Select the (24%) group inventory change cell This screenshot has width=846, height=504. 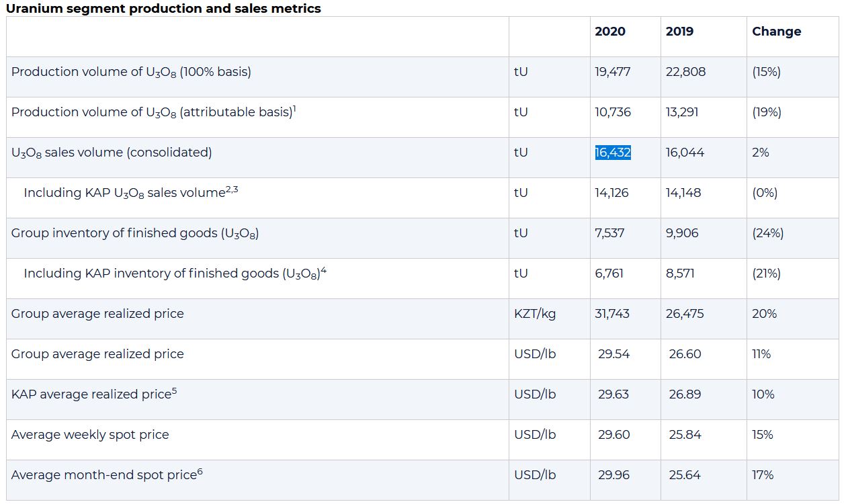point(767,233)
